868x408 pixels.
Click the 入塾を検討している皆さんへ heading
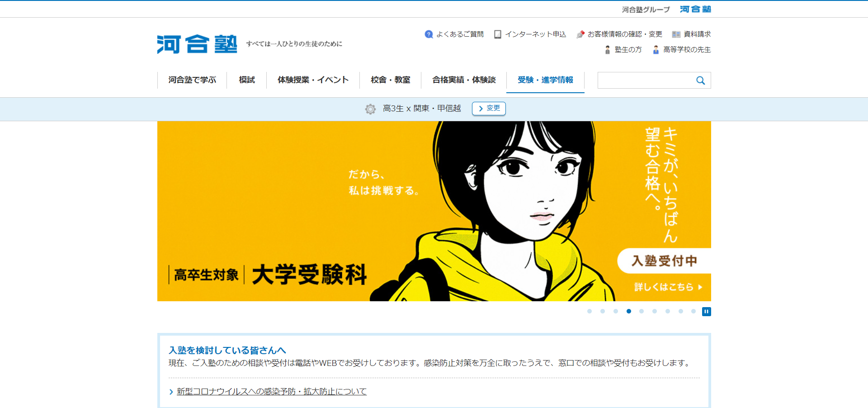click(227, 351)
